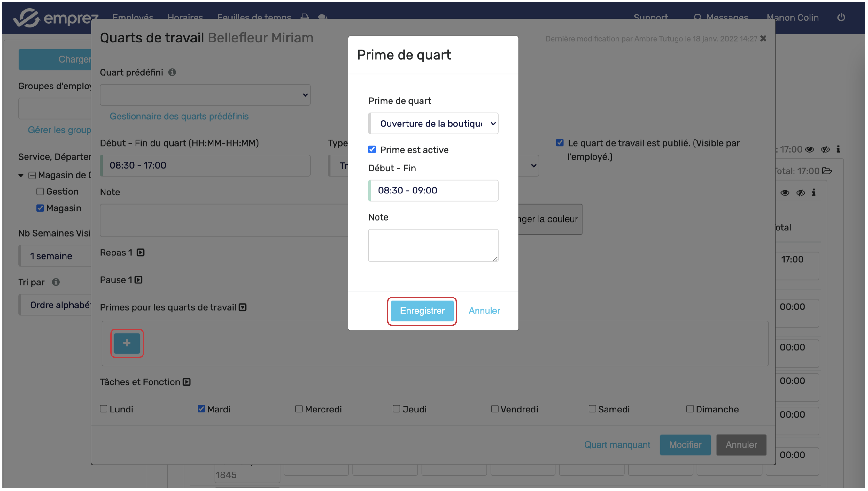Screen dimensions: 868x491
Task: Click the info icon next to Tri par
Action: click(56, 282)
